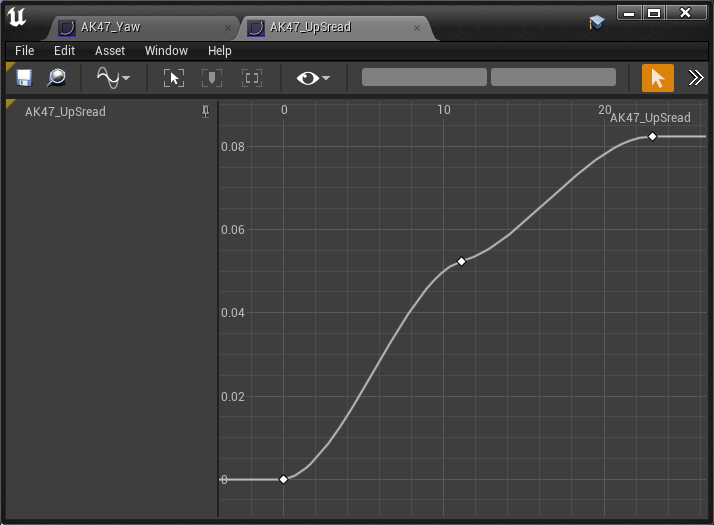Viewport: 714px width, 525px height.
Task: Open the Help menu
Action: (219, 51)
